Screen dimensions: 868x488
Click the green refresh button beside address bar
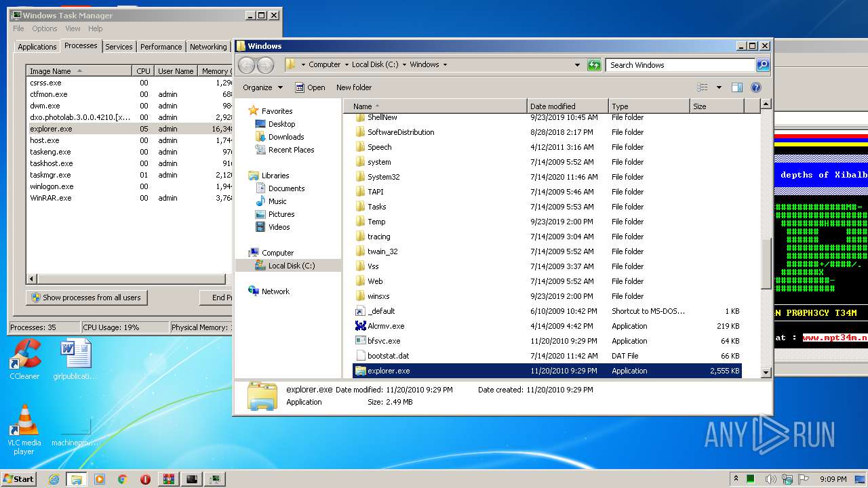point(594,65)
